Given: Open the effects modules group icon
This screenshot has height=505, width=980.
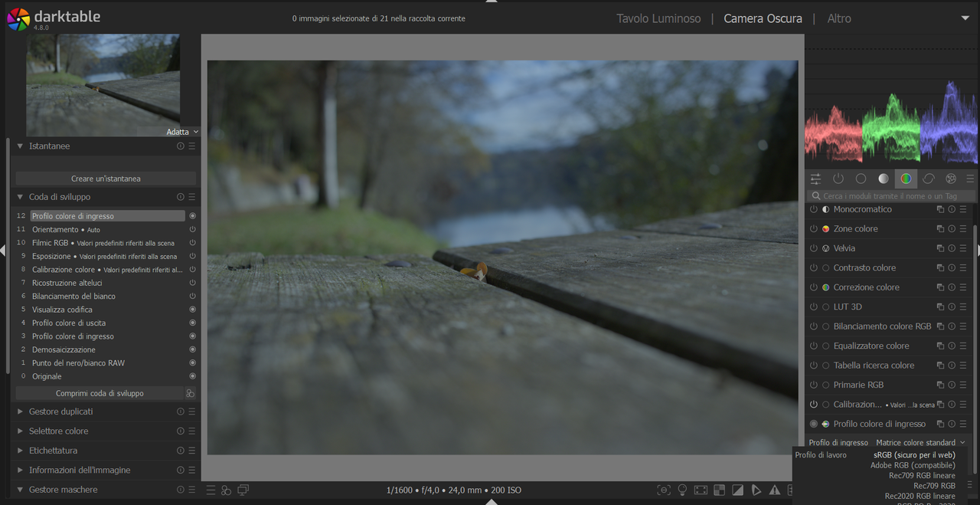Looking at the screenshot, I should click(951, 179).
